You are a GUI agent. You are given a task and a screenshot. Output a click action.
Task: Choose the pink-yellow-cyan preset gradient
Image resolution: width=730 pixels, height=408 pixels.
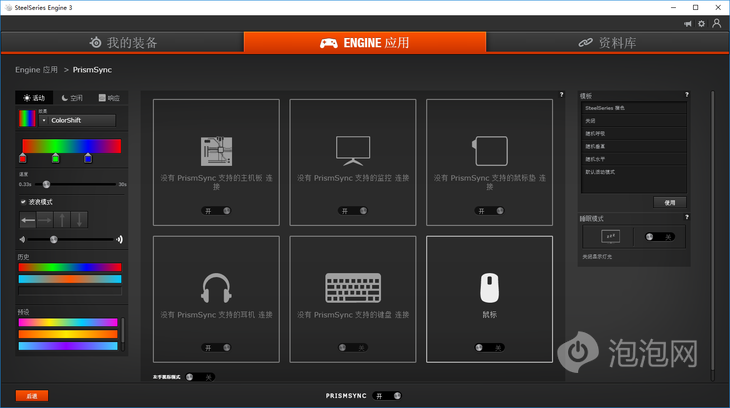coord(68,322)
